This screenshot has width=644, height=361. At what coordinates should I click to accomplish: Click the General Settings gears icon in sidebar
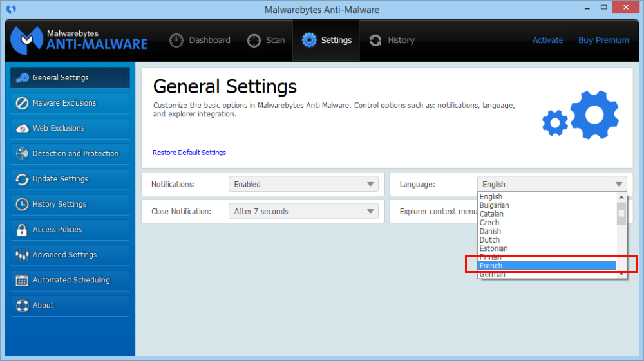[22, 77]
